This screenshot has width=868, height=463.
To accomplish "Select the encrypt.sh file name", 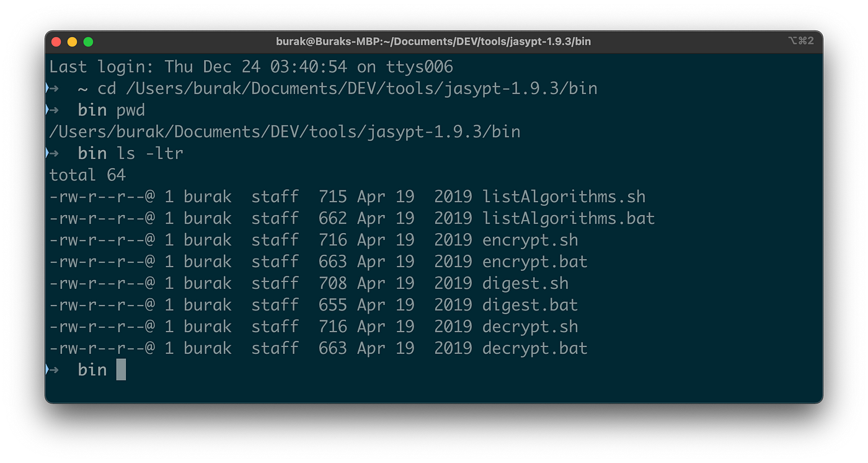I will click(x=529, y=240).
